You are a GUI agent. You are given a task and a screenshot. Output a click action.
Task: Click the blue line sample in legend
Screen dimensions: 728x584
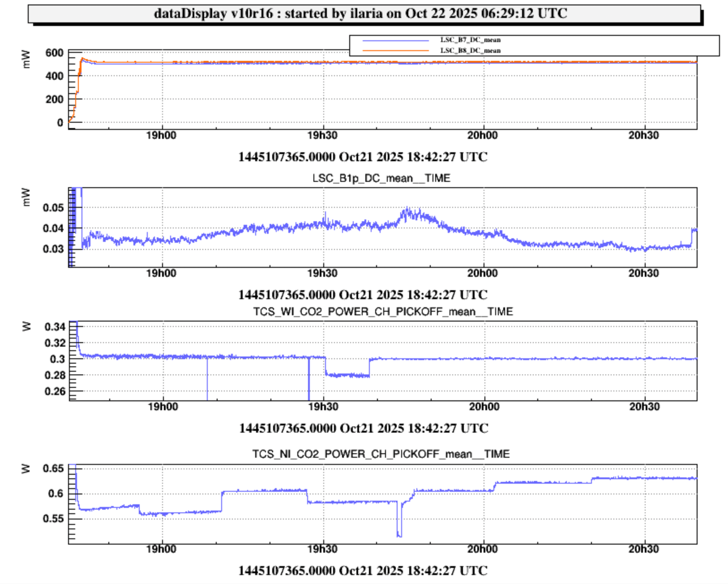tap(395, 40)
